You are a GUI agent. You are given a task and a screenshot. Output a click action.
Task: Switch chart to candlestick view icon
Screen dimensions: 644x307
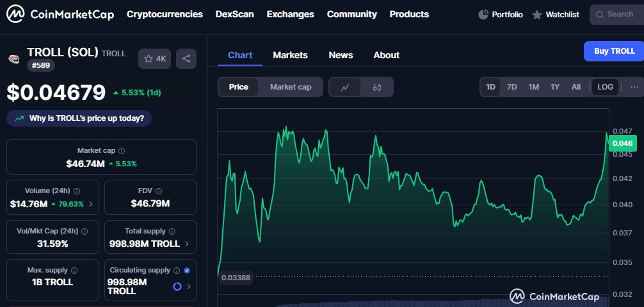[377, 87]
